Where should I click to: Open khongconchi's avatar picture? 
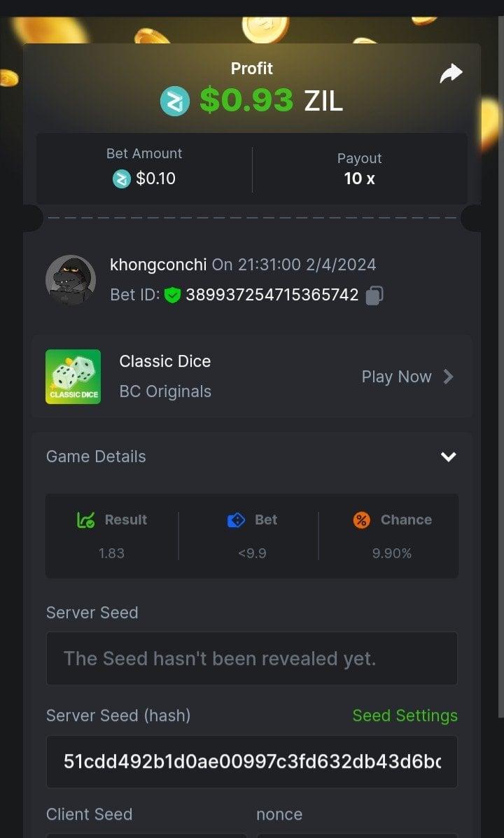(71, 279)
